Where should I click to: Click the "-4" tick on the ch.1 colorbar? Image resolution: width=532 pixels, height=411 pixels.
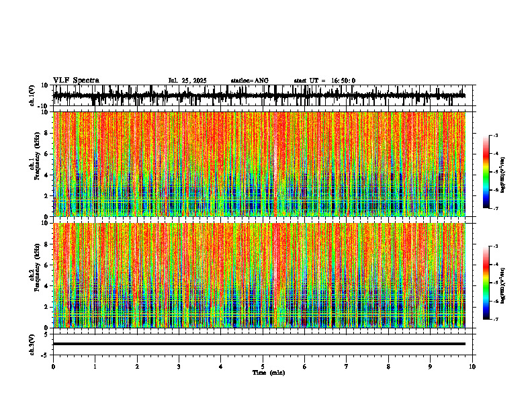click(496, 154)
